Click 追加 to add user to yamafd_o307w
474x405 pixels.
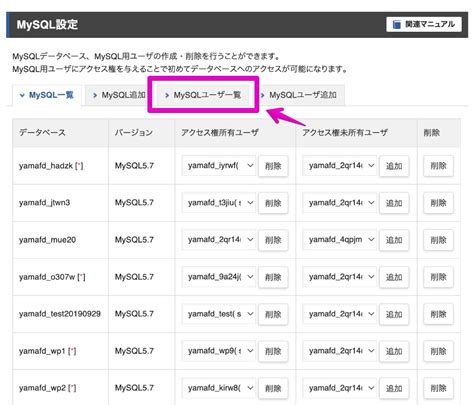[394, 277]
